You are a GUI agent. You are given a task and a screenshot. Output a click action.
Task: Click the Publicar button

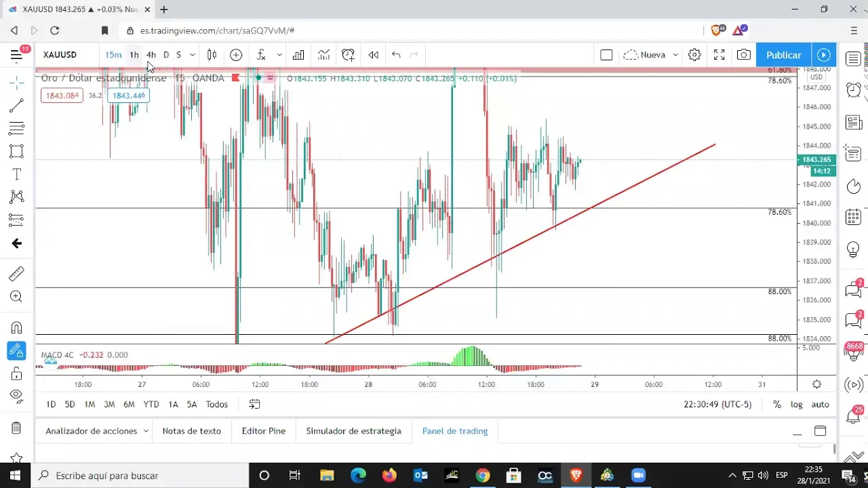point(783,55)
